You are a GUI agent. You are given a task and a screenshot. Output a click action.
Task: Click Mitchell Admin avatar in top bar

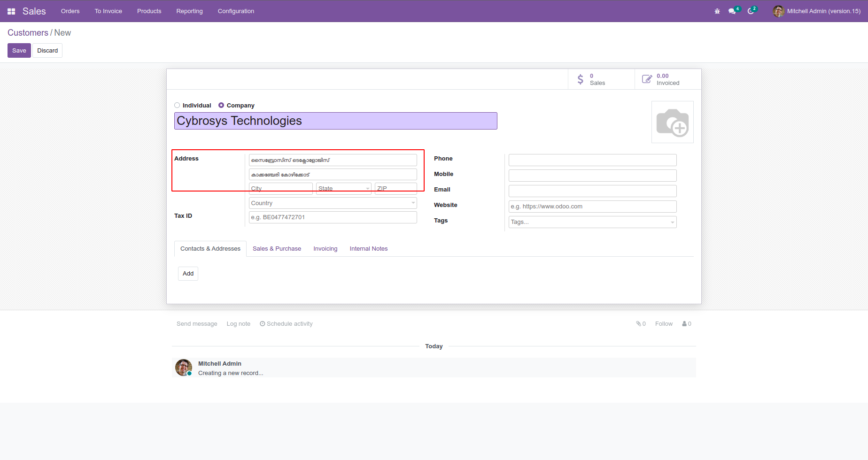point(778,11)
